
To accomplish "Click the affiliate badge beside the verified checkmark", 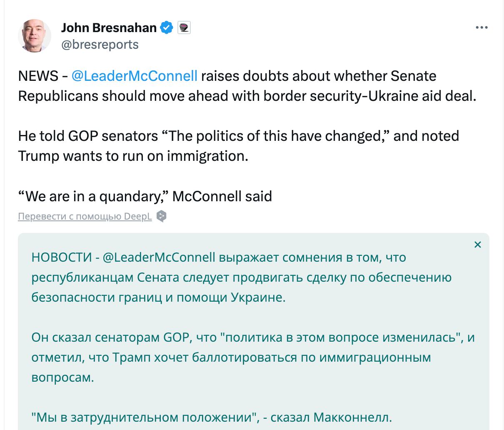I will [184, 28].
